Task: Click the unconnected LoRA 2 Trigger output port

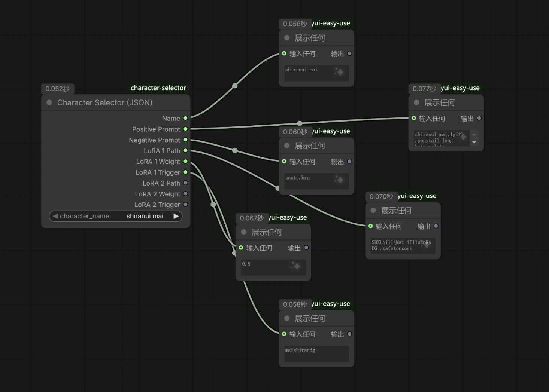Action: coord(185,205)
